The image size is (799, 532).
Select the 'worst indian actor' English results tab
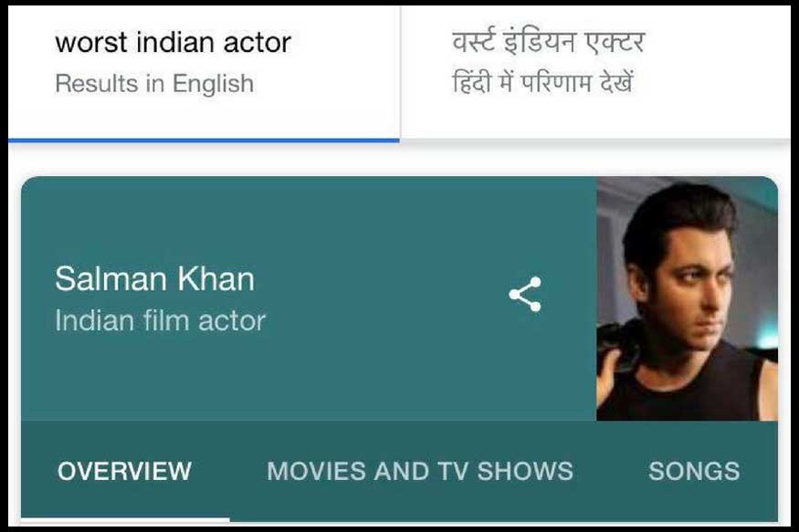(204, 74)
